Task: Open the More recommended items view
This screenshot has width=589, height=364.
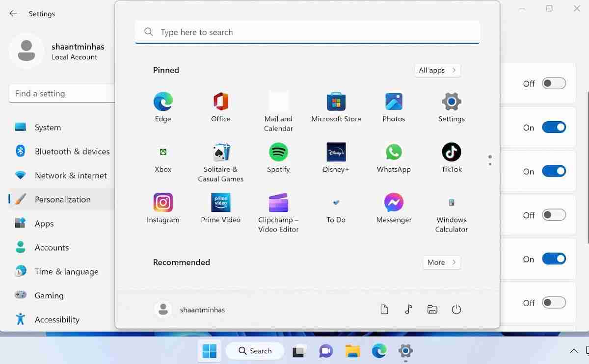Action: 441,262
